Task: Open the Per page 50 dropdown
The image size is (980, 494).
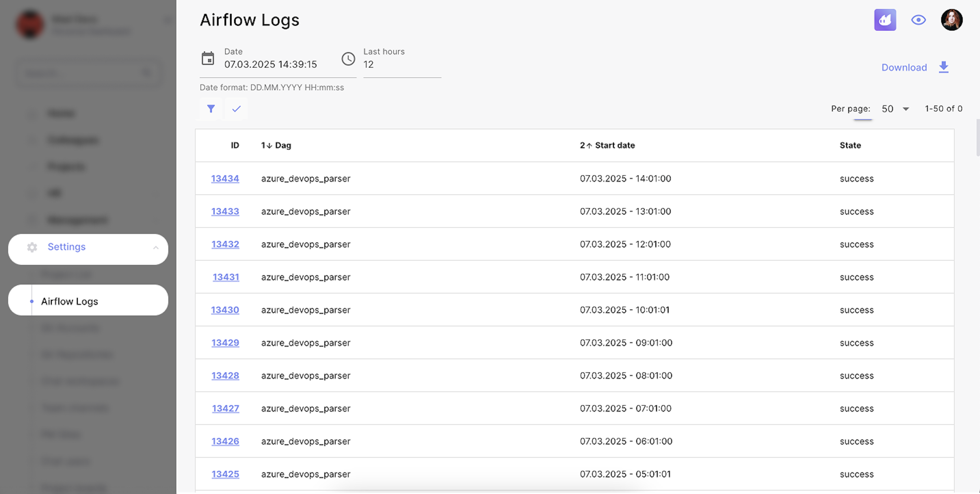Action: tap(895, 109)
